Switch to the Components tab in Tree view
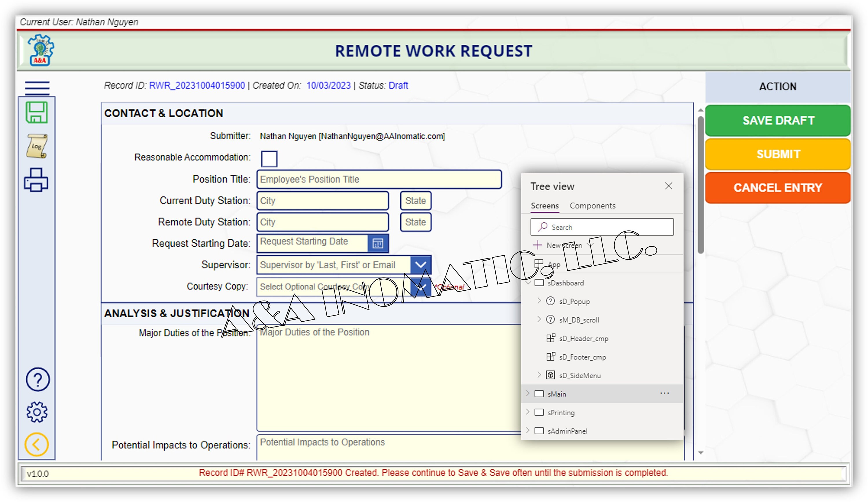Image resolution: width=868 pixels, height=502 pixels. click(x=593, y=205)
